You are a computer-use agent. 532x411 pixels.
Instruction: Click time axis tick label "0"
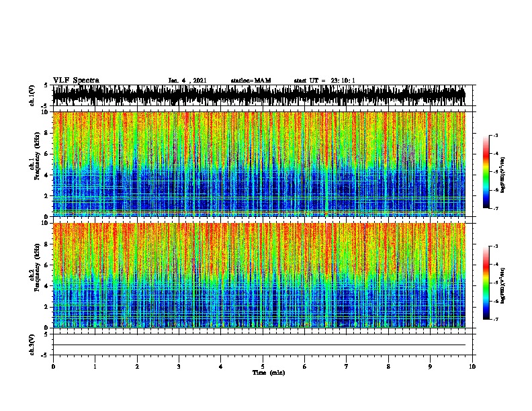click(x=53, y=367)
